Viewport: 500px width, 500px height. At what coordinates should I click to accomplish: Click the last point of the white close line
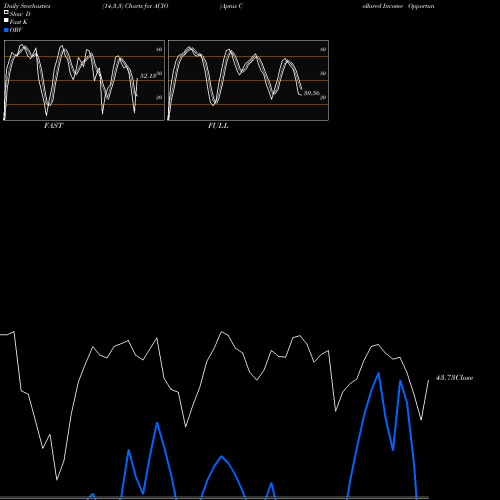tap(429, 380)
